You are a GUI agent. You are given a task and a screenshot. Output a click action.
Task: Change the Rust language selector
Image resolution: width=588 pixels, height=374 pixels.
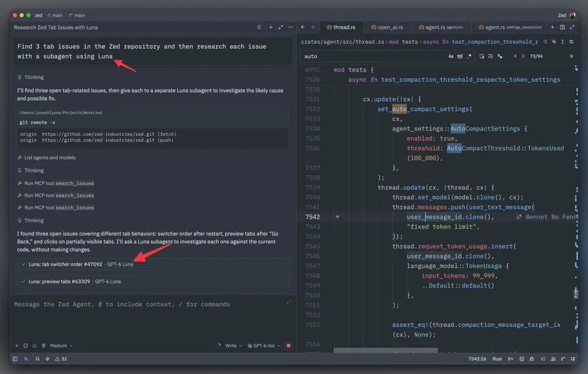497,358
